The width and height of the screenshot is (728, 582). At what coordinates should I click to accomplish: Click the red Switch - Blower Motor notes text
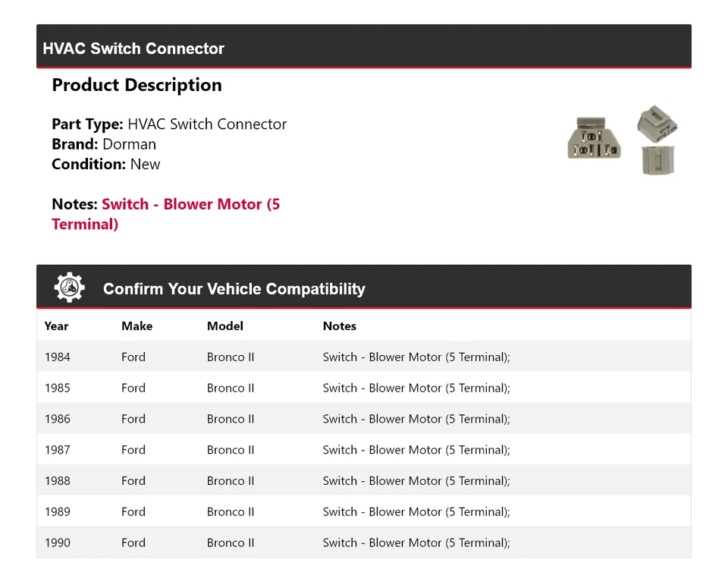[x=165, y=214]
